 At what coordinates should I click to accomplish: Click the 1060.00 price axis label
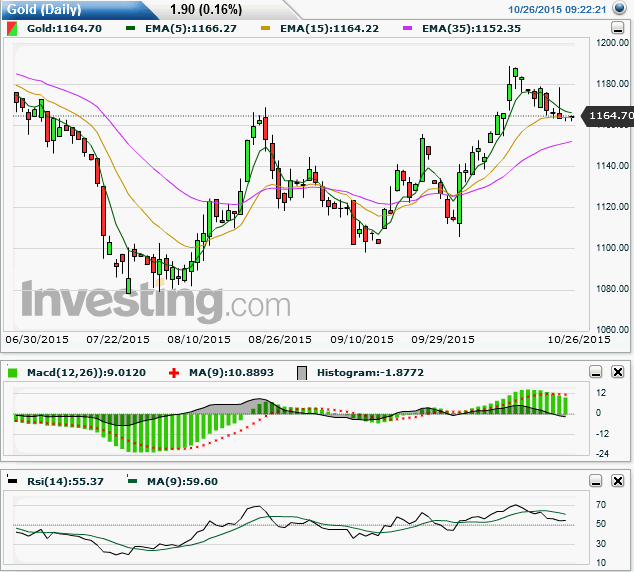click(x=613, y=329)
